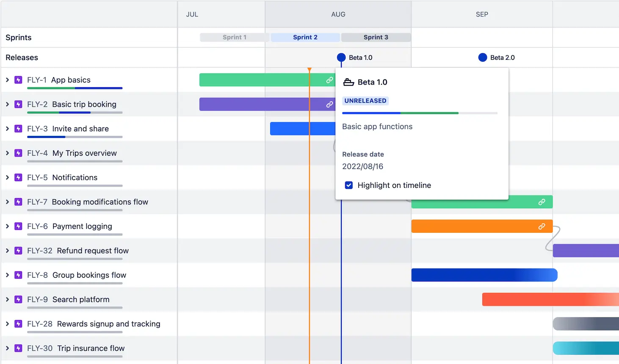
Task: Open the FLY-4 My Trips overview epic
Action: click(72, 153)
